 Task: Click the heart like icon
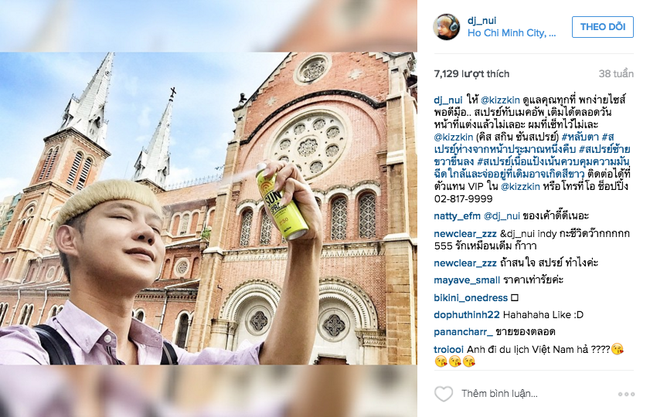pyautogui.click(x=443, y=394)
